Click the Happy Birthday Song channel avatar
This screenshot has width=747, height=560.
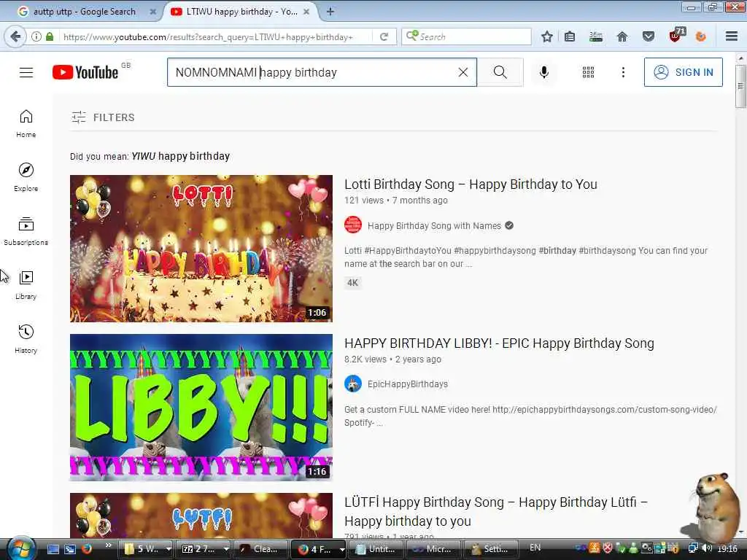click(353, 225)
